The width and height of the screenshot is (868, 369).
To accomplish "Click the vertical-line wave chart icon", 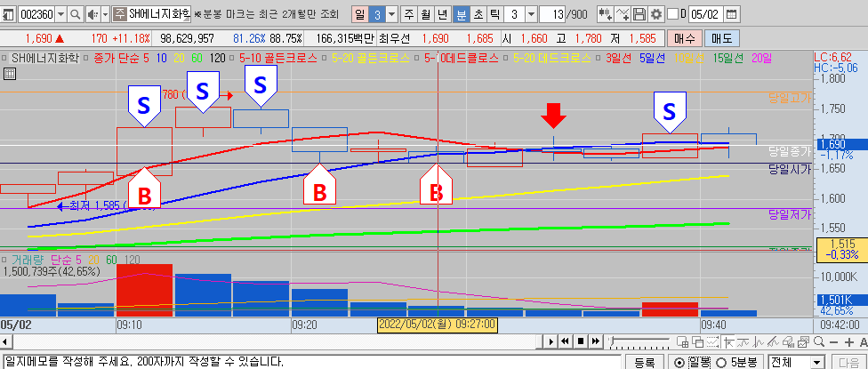I will coord(758,342).
